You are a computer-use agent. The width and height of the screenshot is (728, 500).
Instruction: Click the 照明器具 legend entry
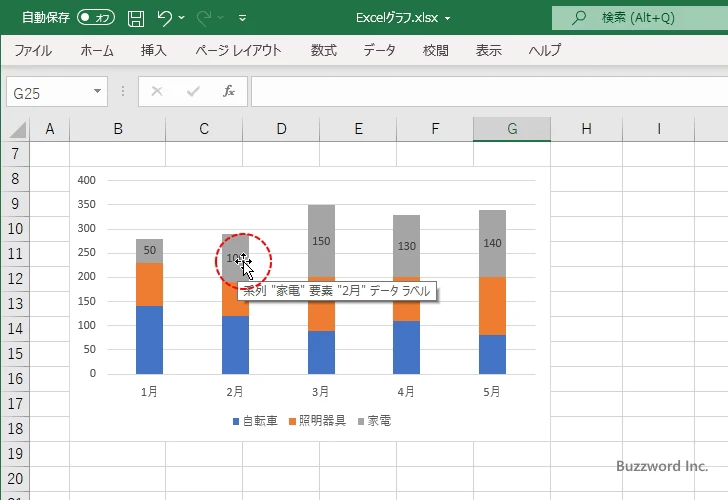318,421
